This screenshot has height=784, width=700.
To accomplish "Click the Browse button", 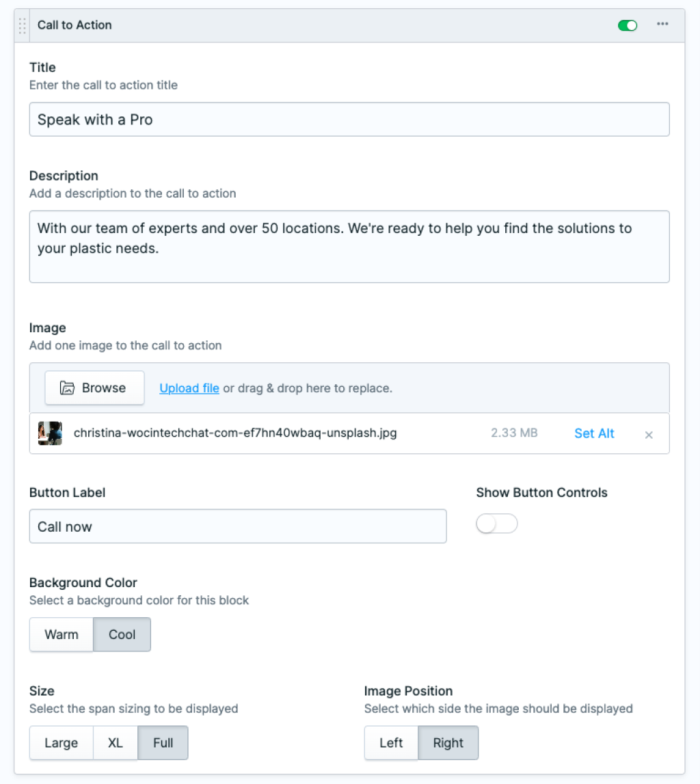I will (94, 388).
